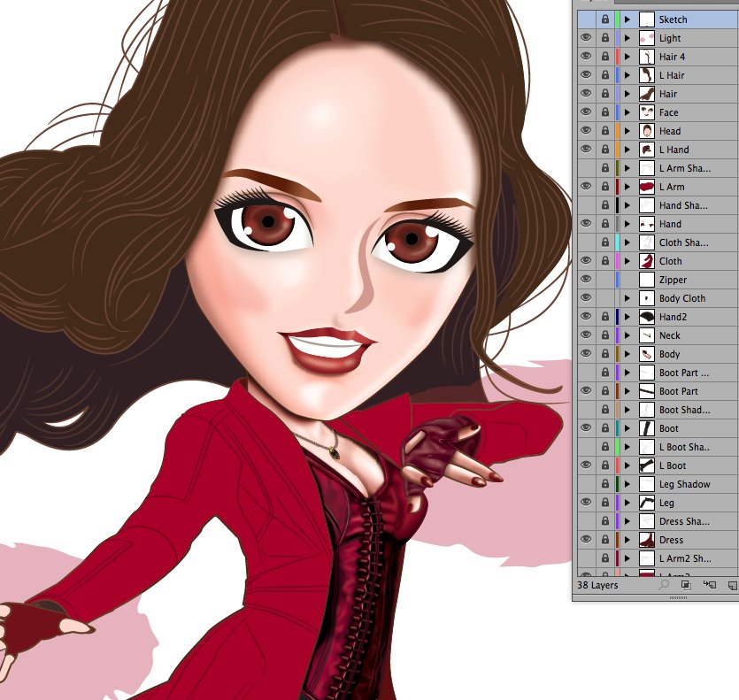Expand the L Hand layer

point(627,150)
